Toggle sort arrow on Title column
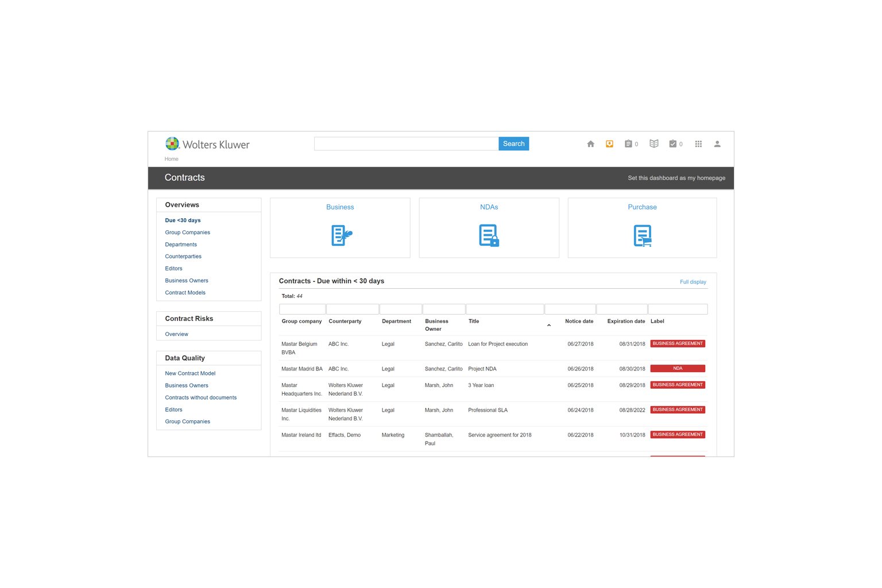The width and height of the screenshot is (882, 588). pos(549,326)
